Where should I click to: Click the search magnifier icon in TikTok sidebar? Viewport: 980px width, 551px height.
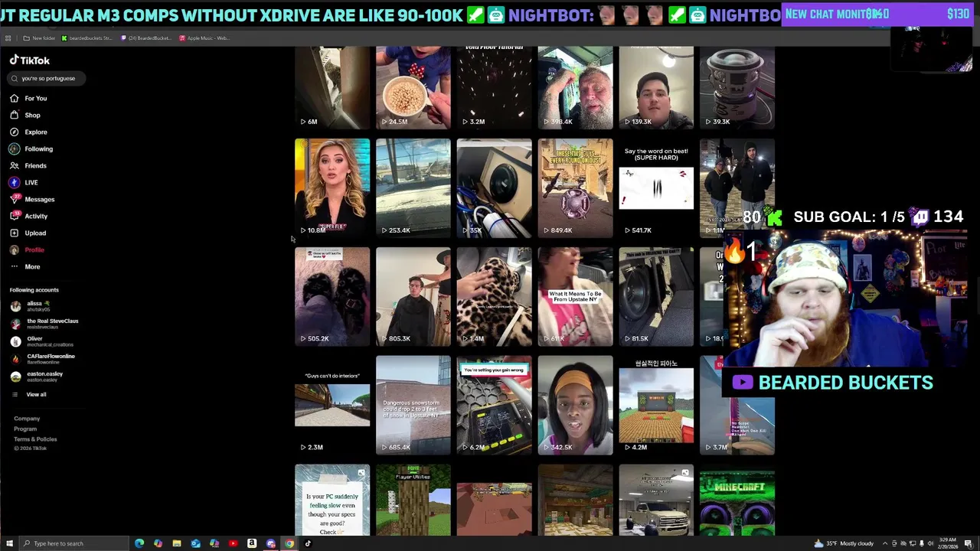pyautogui.click(x=14, y=78)
